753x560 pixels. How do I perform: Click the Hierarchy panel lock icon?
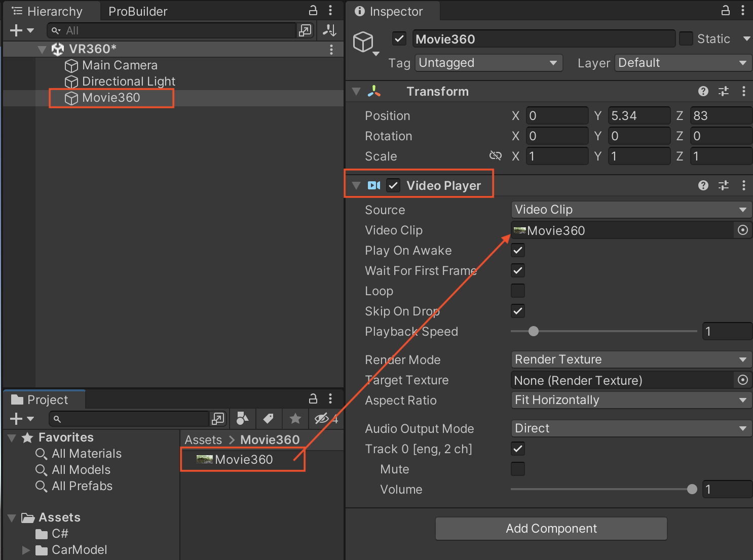pyautogui.click(x=313, y=11)
